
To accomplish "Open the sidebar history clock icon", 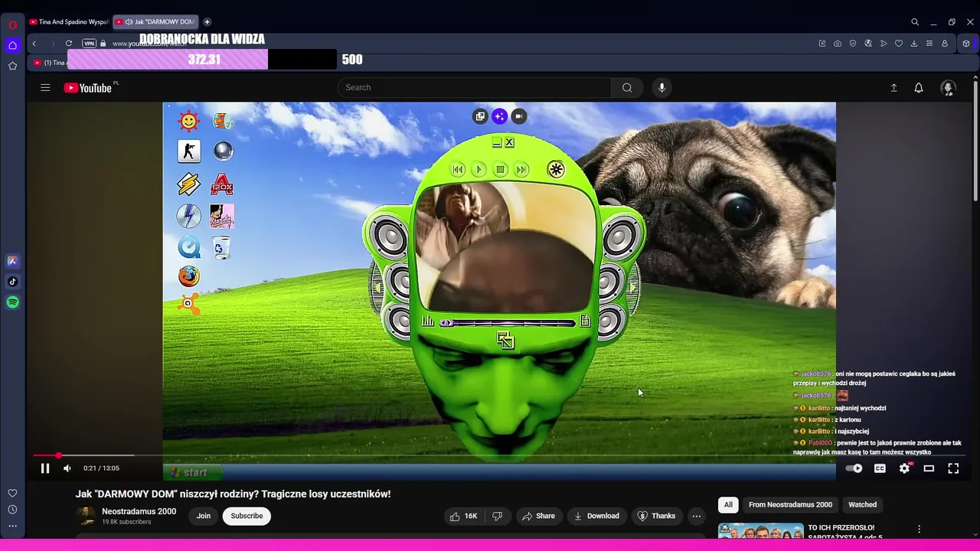I will [x=12, y=510].
